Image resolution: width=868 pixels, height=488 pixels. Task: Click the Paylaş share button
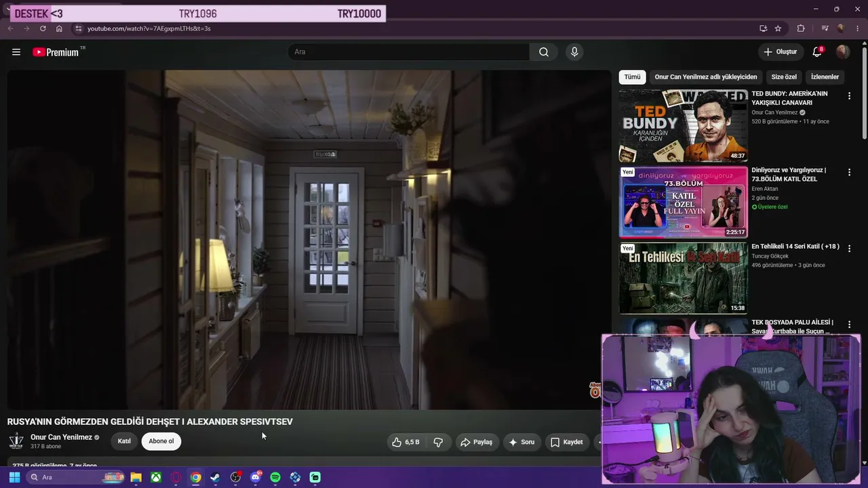click(476, 442)
